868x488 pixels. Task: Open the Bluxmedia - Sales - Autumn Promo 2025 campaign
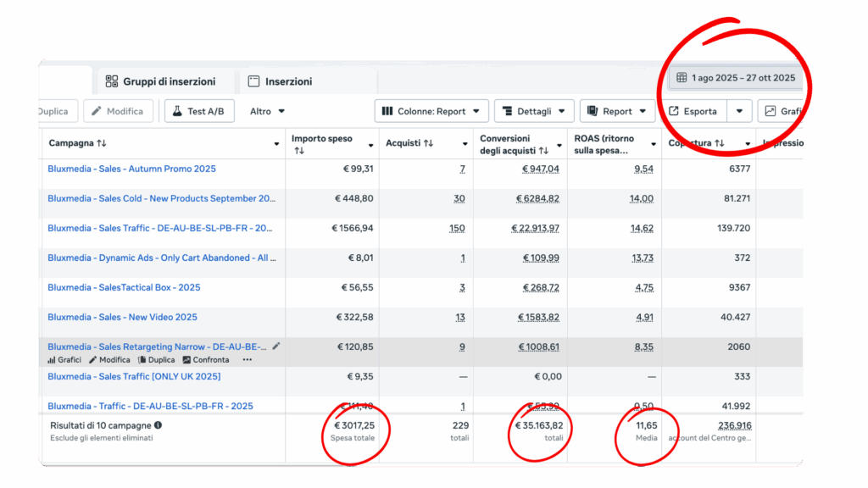tap(131, 169)
